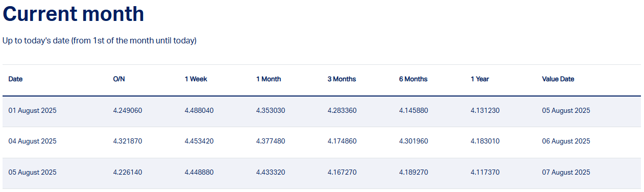Select the 05 August 2025 date cell in Date column
The image size is (644, 192).
[x=32, y=173]
